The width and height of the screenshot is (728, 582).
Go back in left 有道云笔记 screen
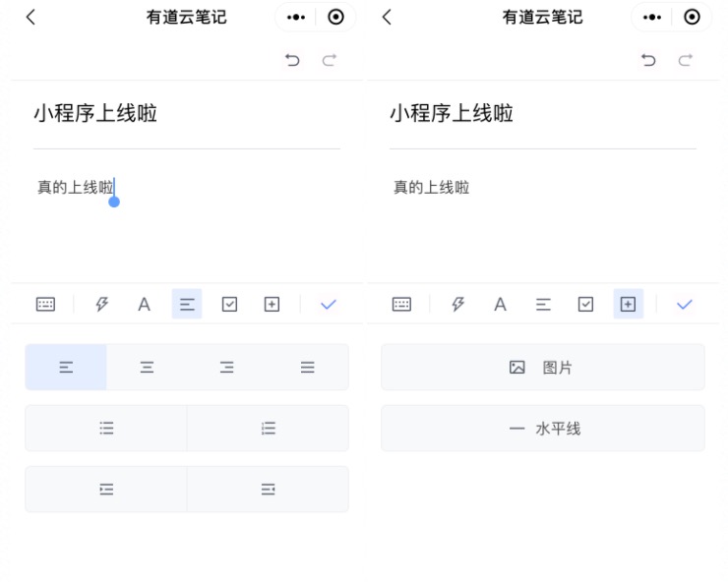[30, 17]
